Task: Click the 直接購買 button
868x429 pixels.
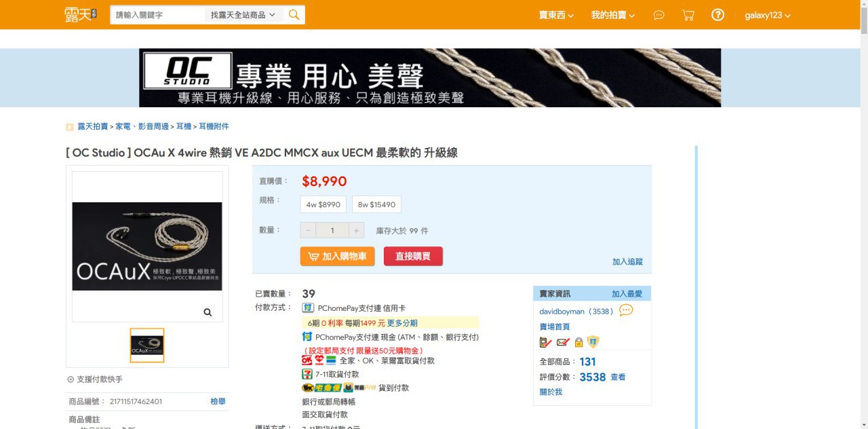Action: pyautogui.click(x=413, y=256)
